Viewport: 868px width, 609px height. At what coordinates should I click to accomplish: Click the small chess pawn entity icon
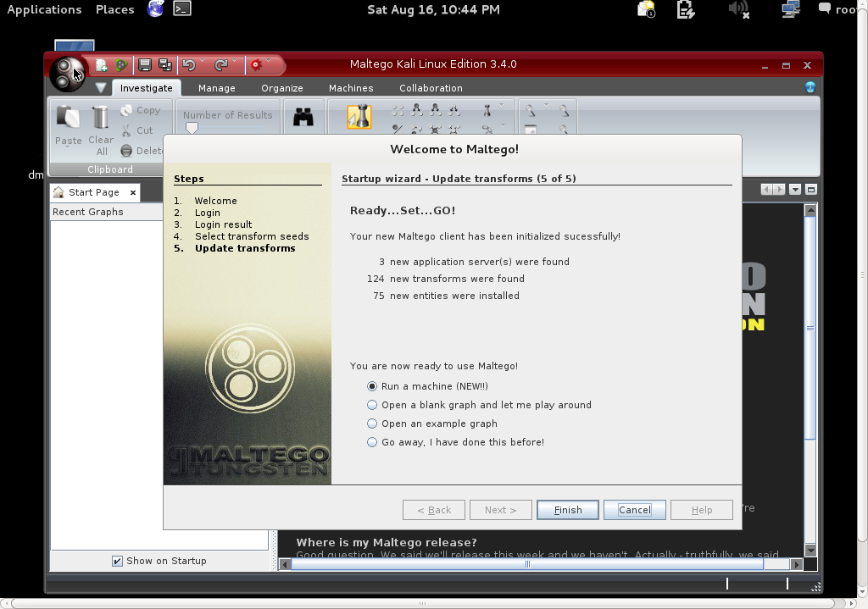(487, 111)
